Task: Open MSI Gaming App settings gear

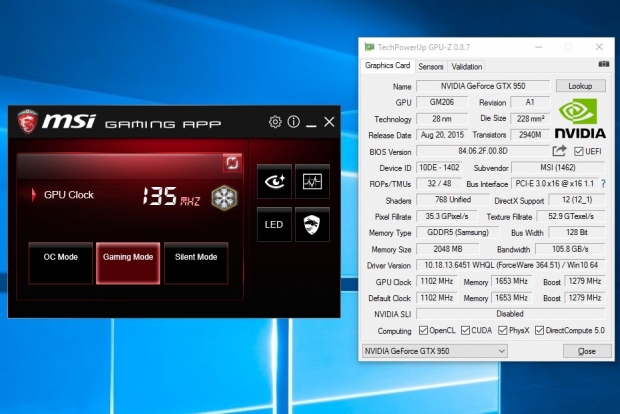Action: 275,122
